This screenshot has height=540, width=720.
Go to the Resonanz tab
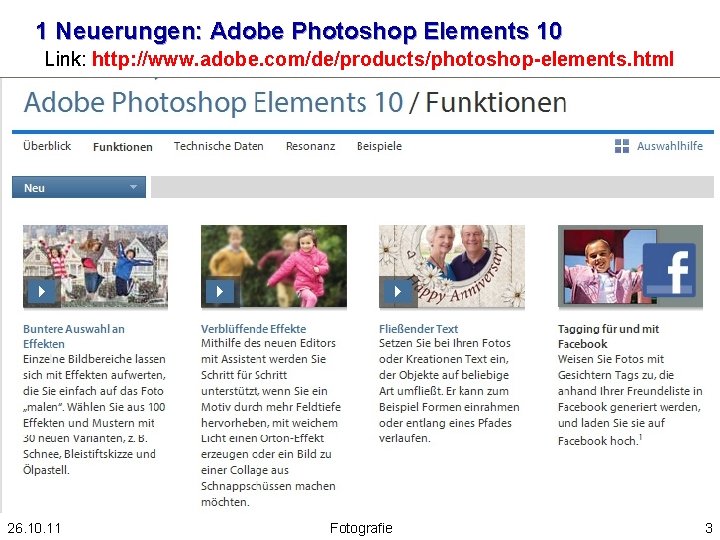coord(310,146)
